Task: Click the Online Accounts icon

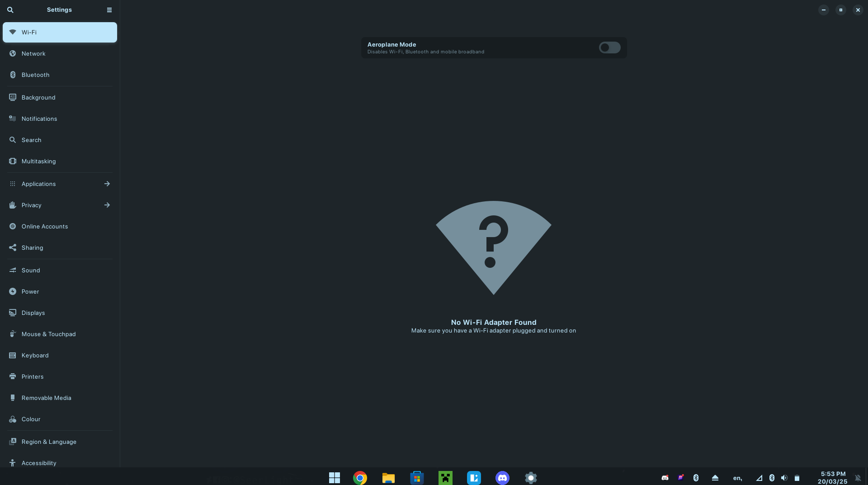Action: (13, 226)
